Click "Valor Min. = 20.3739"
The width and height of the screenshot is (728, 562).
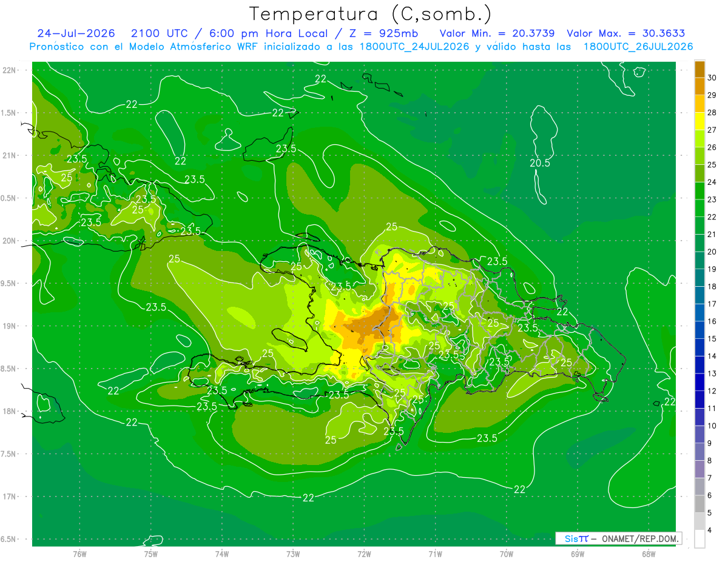click(497, 33)
